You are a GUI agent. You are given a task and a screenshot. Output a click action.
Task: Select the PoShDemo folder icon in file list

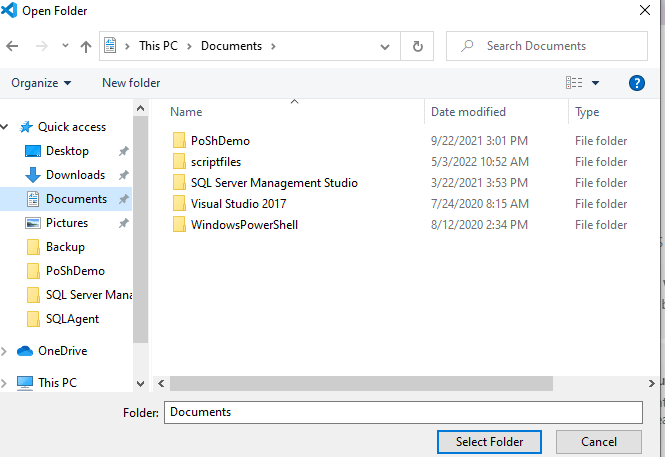tap(179, 141)
